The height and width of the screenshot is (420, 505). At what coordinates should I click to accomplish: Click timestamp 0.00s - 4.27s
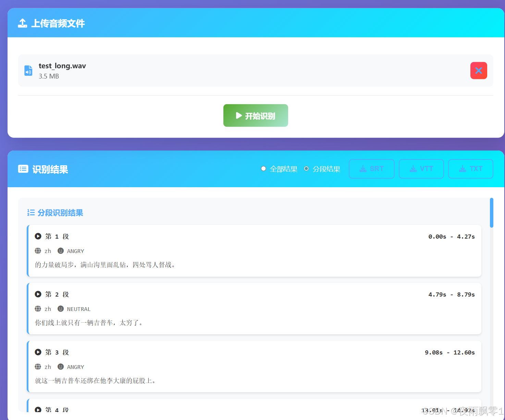click(x=452, y=237)
